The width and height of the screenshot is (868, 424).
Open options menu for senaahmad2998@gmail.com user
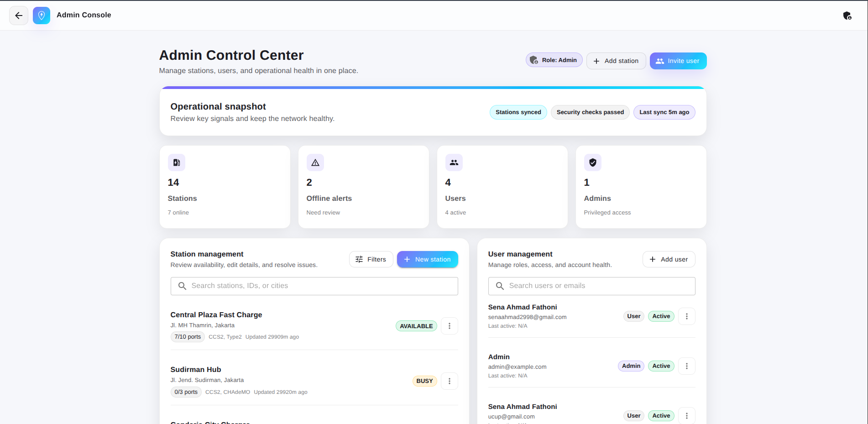tap(687, 316)
